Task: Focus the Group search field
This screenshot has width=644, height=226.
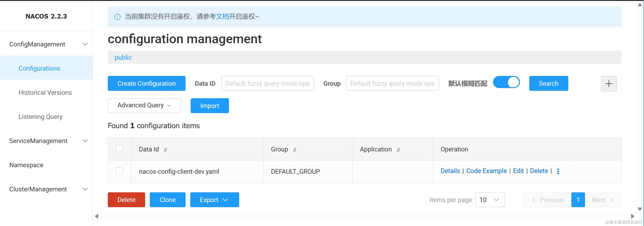Action: point(392,83)
